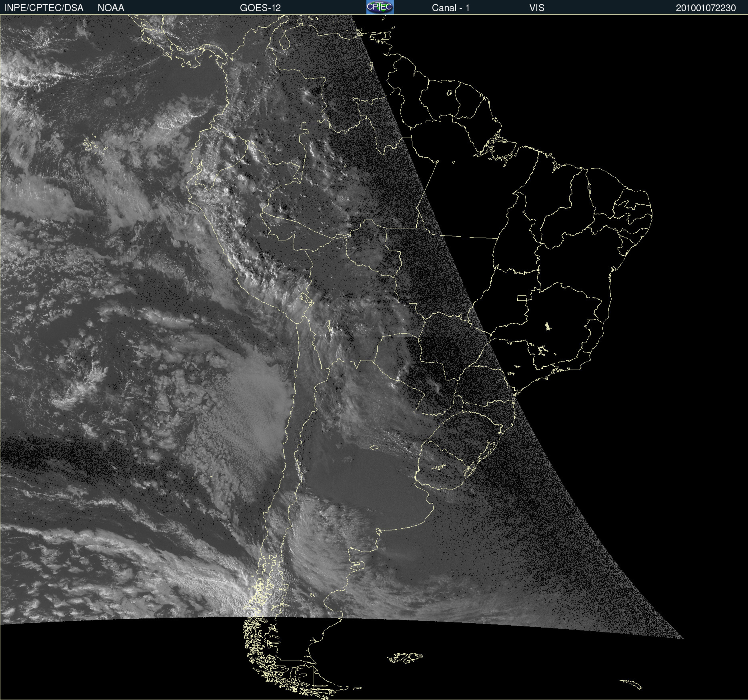Click the NOAA label in the header
Screen dimensions: 748x700
click(111, 8)
